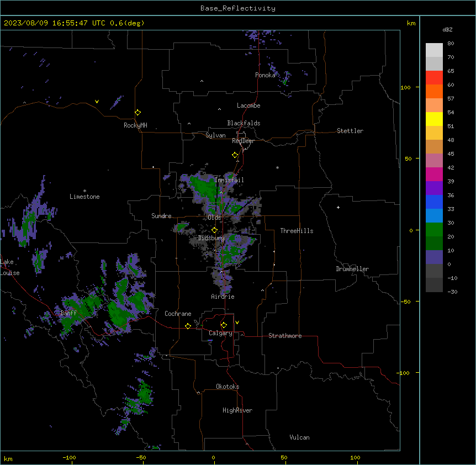
Task: Click the 80 value at the top of the legend
Action: pyautogui.click(x=451, y=44)
